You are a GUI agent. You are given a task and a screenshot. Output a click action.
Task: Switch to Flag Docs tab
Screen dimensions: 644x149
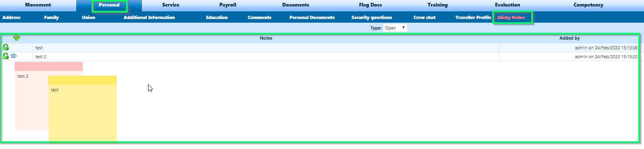pyautogui.click(x=370, y=5)
